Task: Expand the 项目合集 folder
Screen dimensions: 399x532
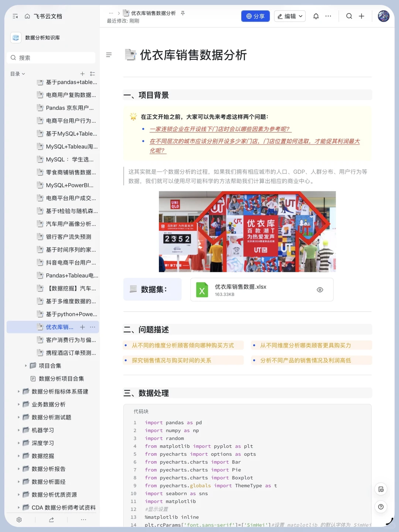Action: coord(26,366)
